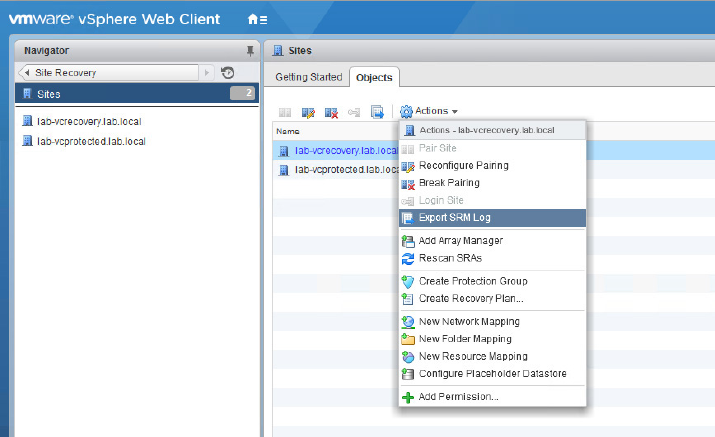715x437 pixels.
Task: Choose Create Protection Group option
Action: 472,281
